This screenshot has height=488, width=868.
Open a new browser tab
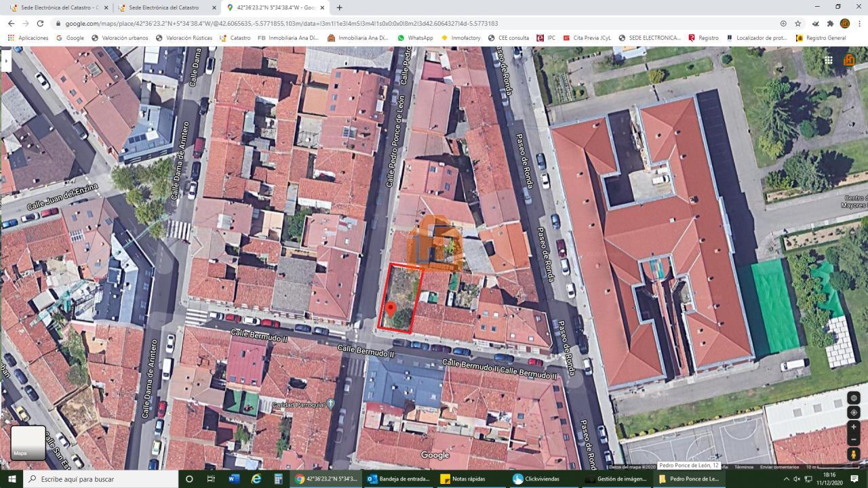click(x=339, y=7)
